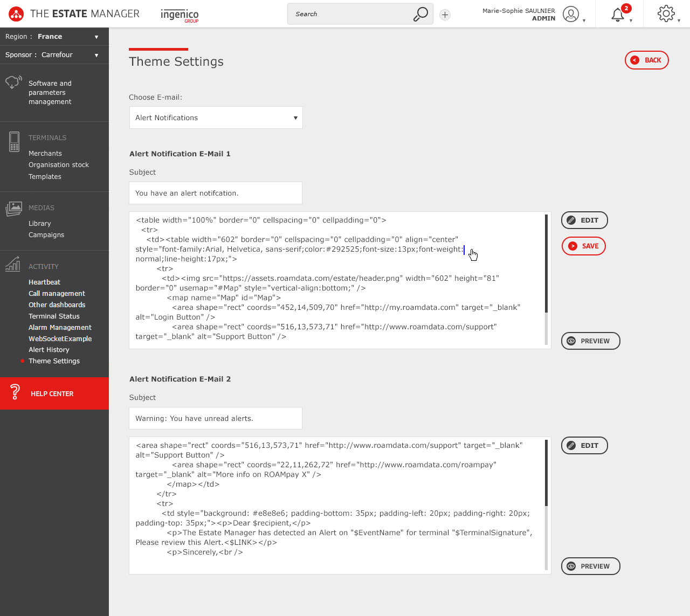Open Alert History
The width and height of the screenshot is (690, 616).
pos(49,350)
